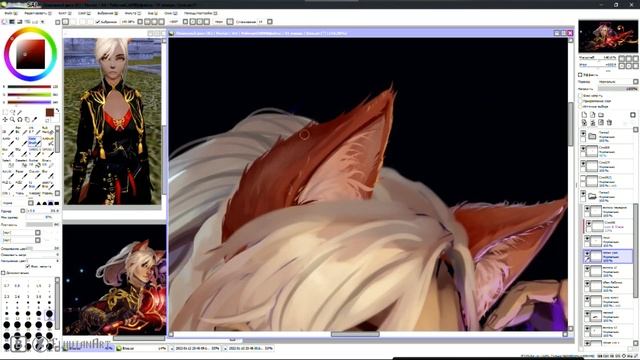Toggle the HSV slider panel icon
Screen dimensions: 640x360
coord(20,22)
